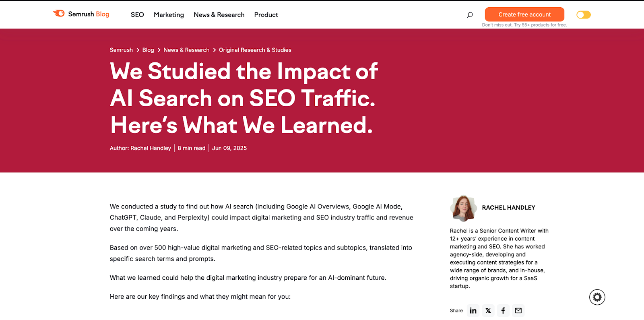This screenshot has height=320, width=644.
Task: Open Original Research & Studies breadcrumb
Action: [x=255, y=50]
